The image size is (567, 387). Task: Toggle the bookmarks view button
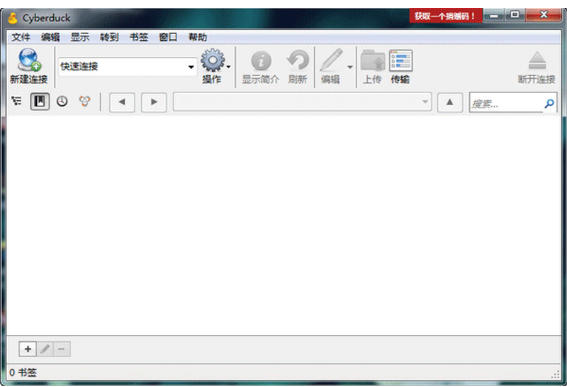40,102
